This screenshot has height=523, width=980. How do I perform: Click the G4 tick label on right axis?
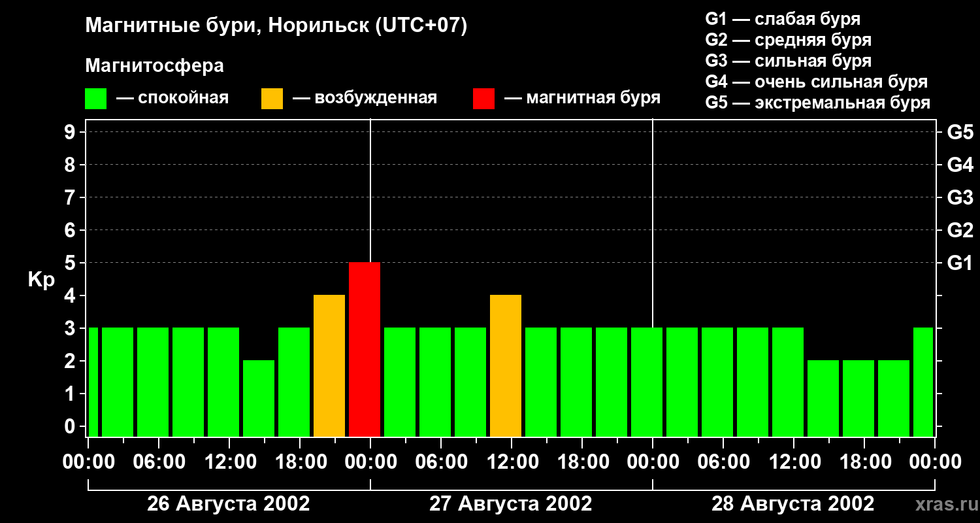click(960, 165)
